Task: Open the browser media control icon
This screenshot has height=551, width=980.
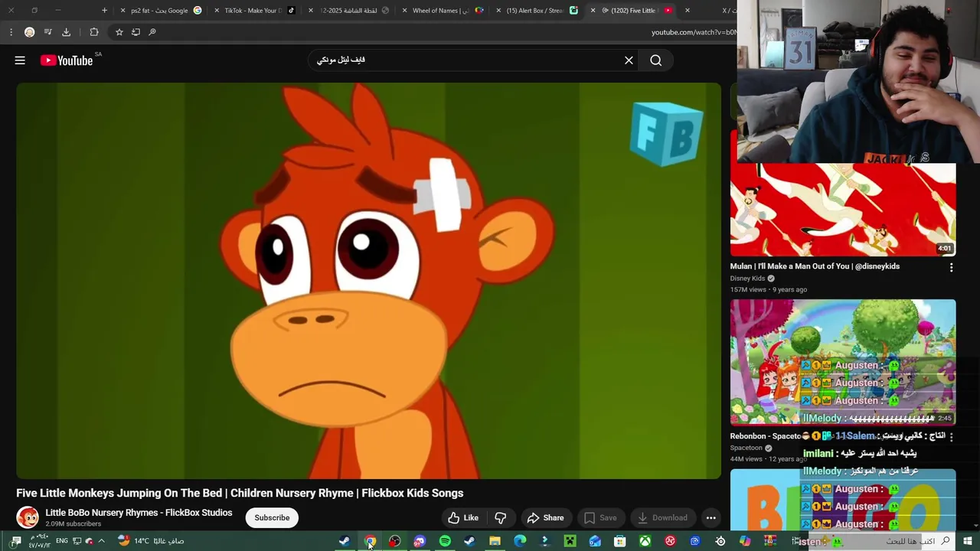Action: click(x=47, y=32)
